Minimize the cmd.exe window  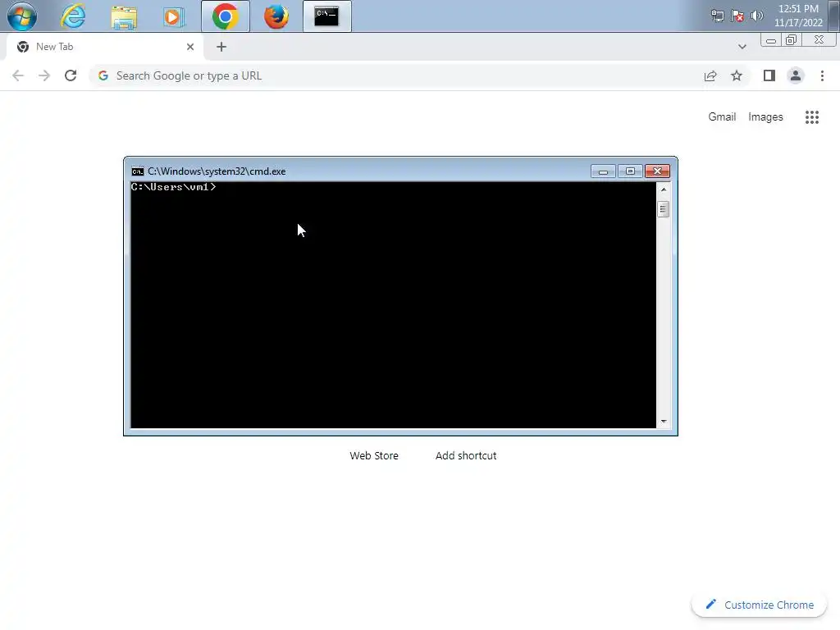pyautogui.click(x=603, y=171)
